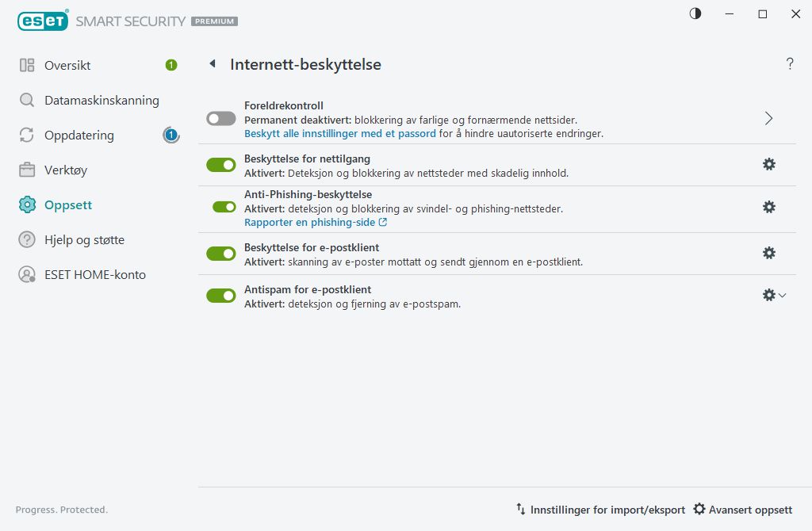Open the Datamaskinskanning section

[101, 101]
